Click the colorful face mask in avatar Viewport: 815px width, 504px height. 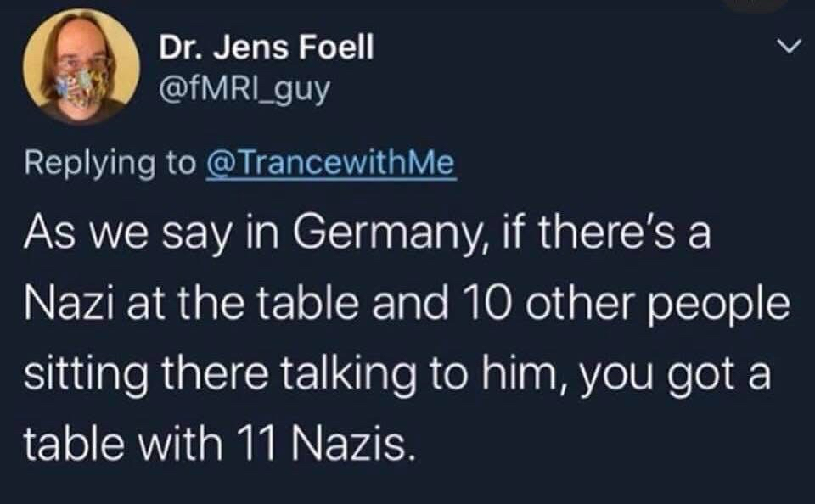tap(82, 90)
